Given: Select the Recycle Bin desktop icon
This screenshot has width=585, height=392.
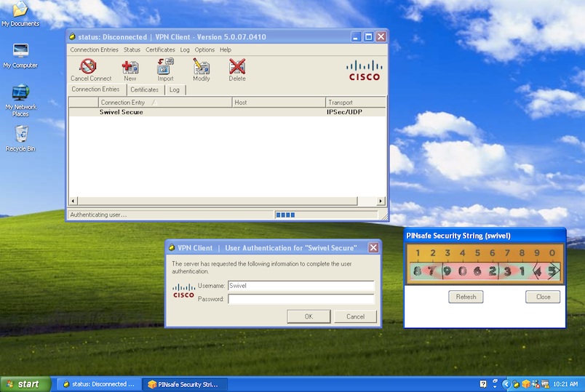Looking at the screenshot, I should [20, 139].
